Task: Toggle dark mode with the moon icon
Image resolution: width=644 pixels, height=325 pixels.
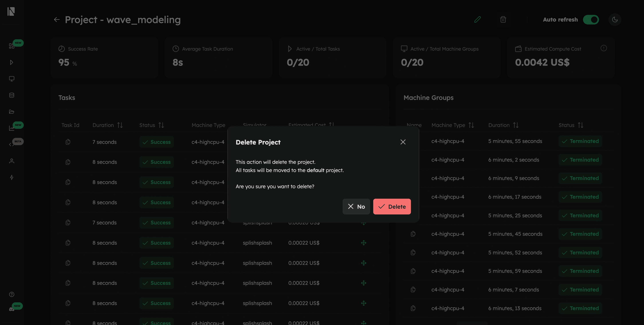Action: point(615,20)
